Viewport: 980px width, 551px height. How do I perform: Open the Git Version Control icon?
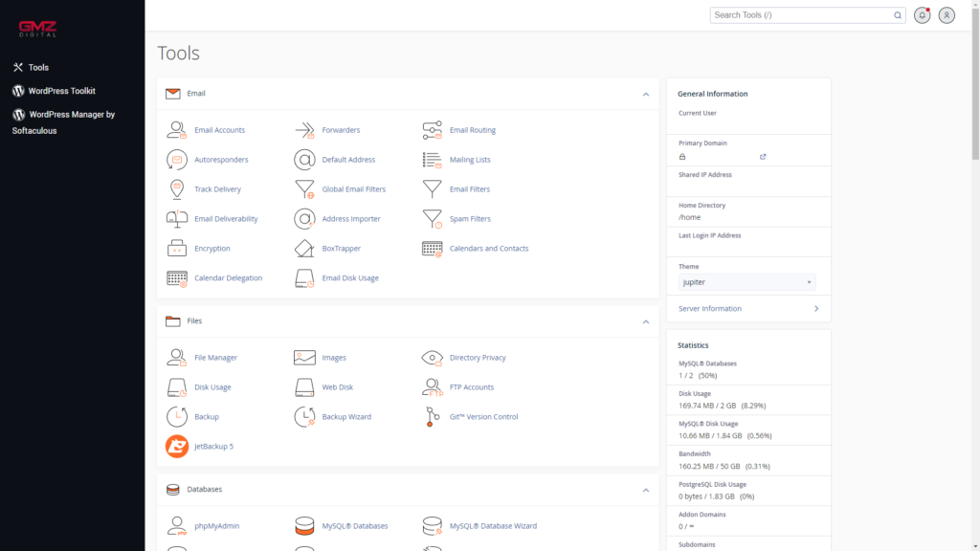coord(432,417)
